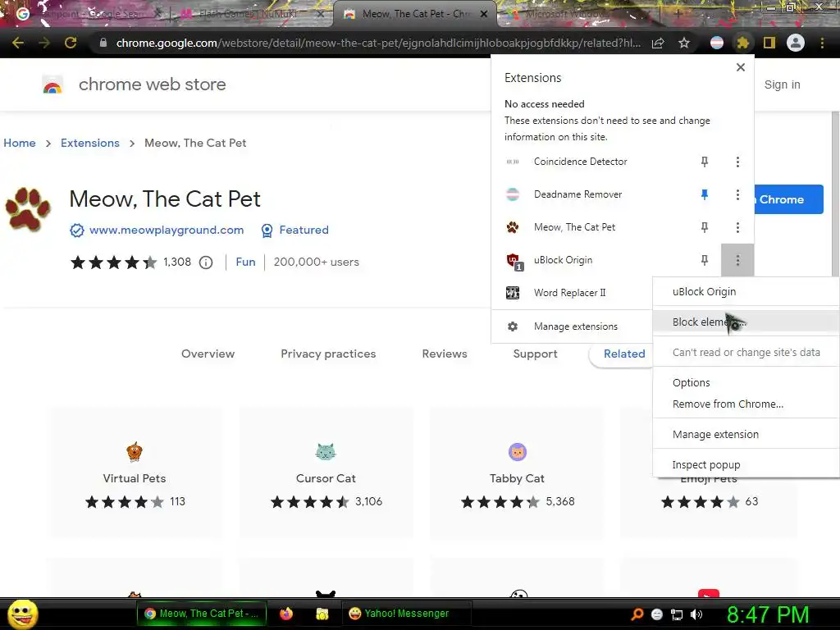This screenshot has height=630, width=840.
Task: Go back with the browser back arrow
Action: (18, 43)
